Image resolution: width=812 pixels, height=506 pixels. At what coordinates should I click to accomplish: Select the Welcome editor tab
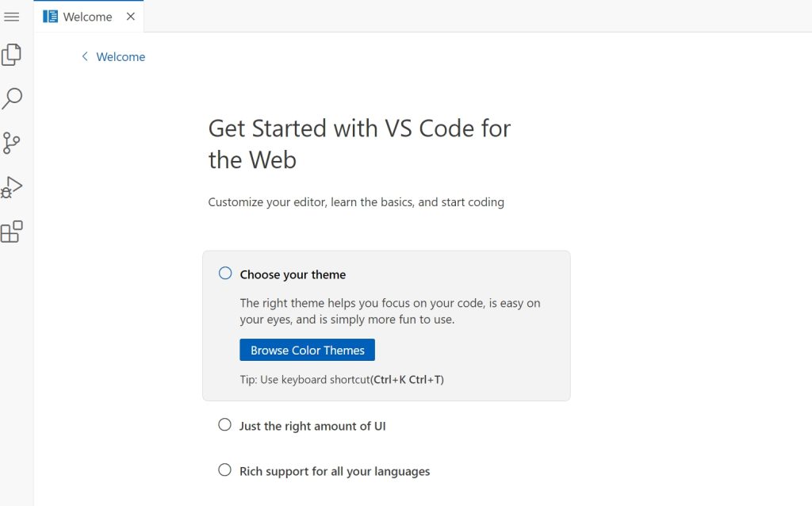pos(87,17)
